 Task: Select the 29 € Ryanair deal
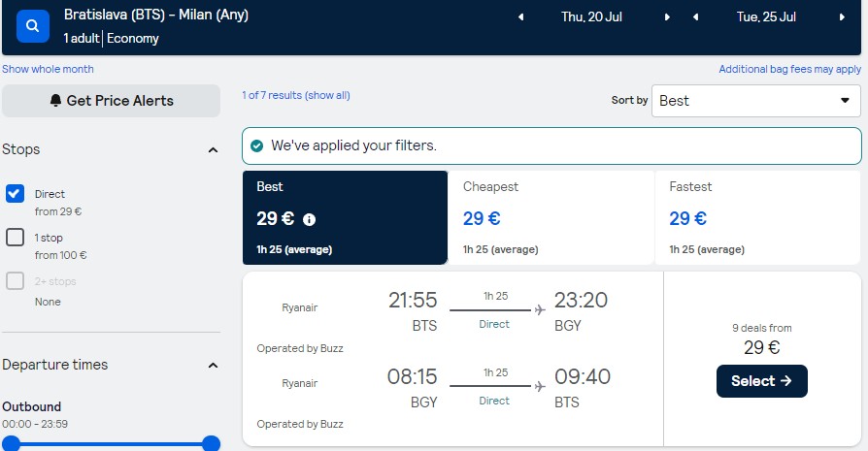click(x=762, y=381)
